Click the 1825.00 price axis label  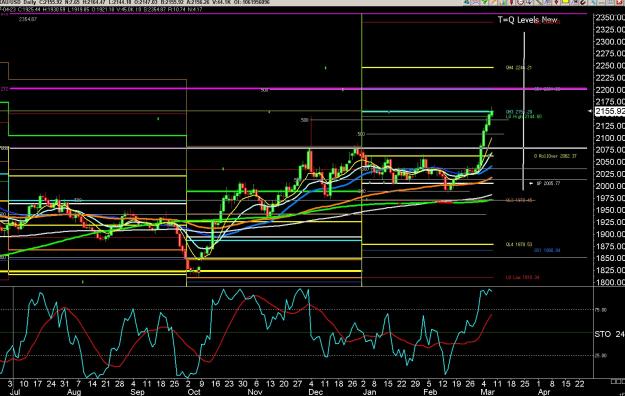(610, 270)
